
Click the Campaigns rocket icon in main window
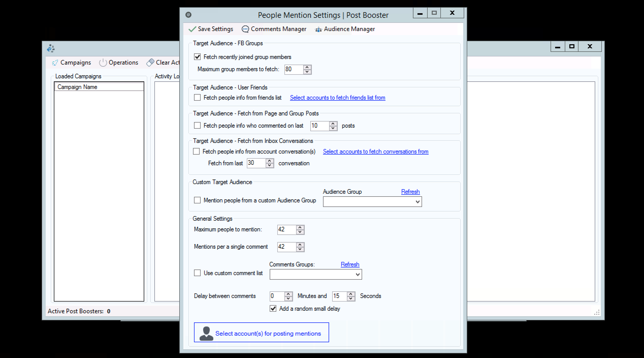coord(55,63)
